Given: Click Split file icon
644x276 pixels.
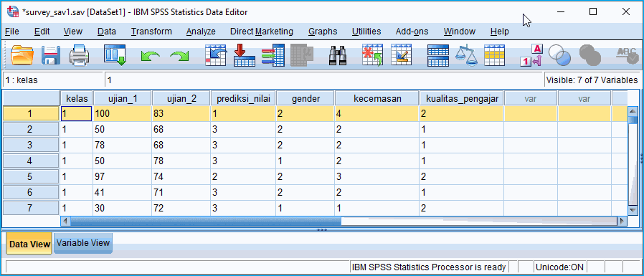Looking at the screenshot, I should tap(438, 55).
